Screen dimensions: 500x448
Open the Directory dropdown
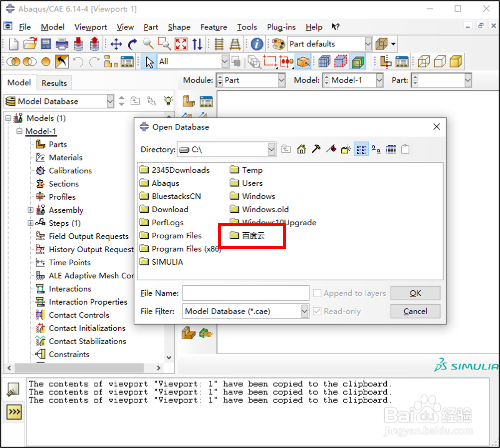[x=271, y=149]
